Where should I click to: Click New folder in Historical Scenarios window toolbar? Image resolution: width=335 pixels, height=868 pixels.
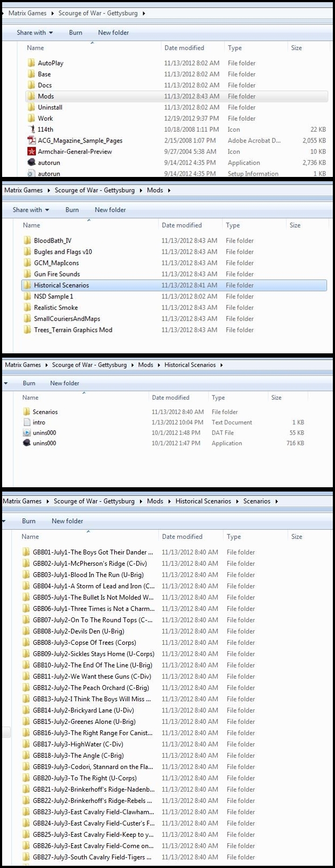click(65, 383)
